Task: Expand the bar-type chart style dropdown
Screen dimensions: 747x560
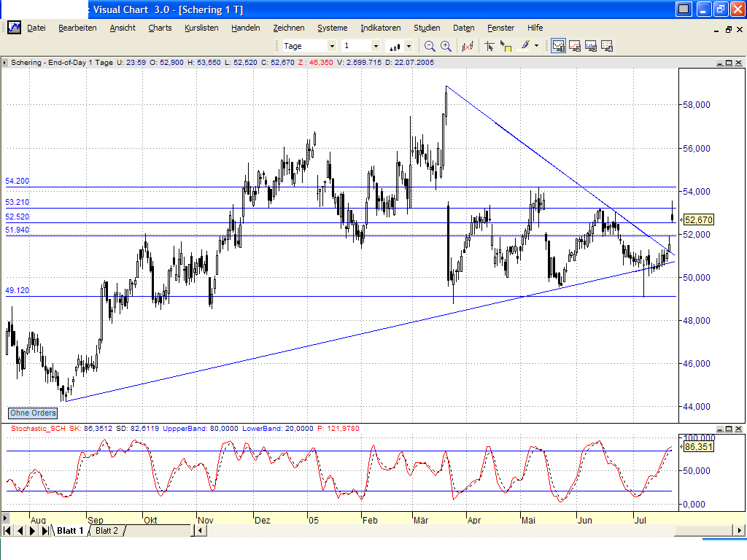Action: pyautogui.click(x=407, y=45)
